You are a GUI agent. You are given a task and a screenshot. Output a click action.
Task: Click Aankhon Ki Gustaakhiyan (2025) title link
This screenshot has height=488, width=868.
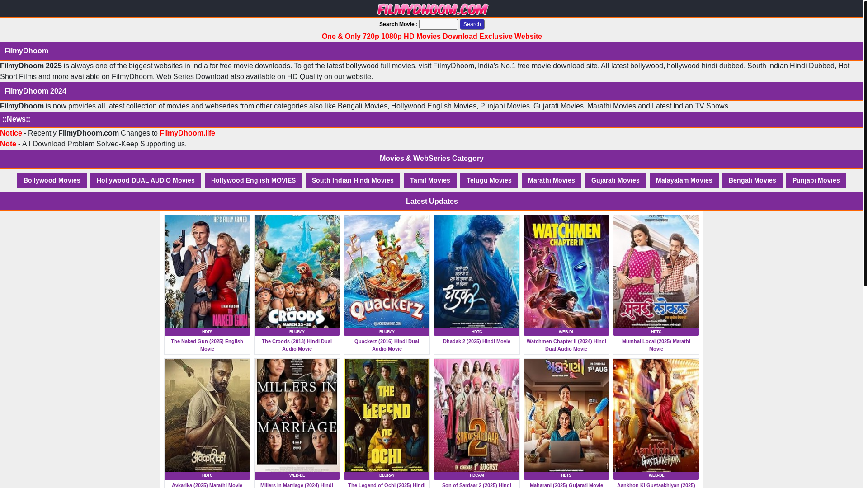[x=656, y=485]
